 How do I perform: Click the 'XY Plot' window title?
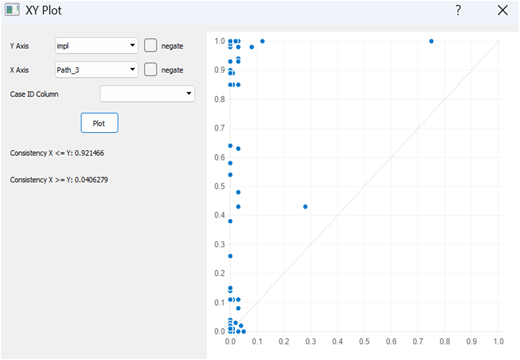pos(44,10)
